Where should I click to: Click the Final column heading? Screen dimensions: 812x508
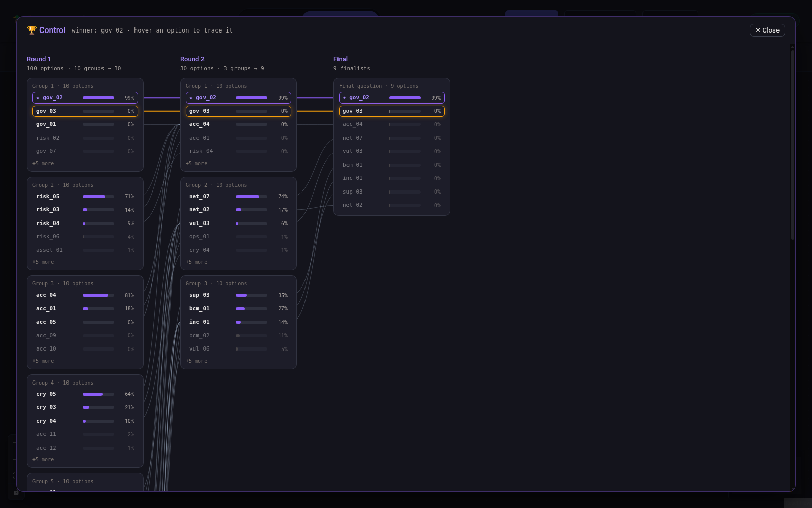click(x=341, y=59)
